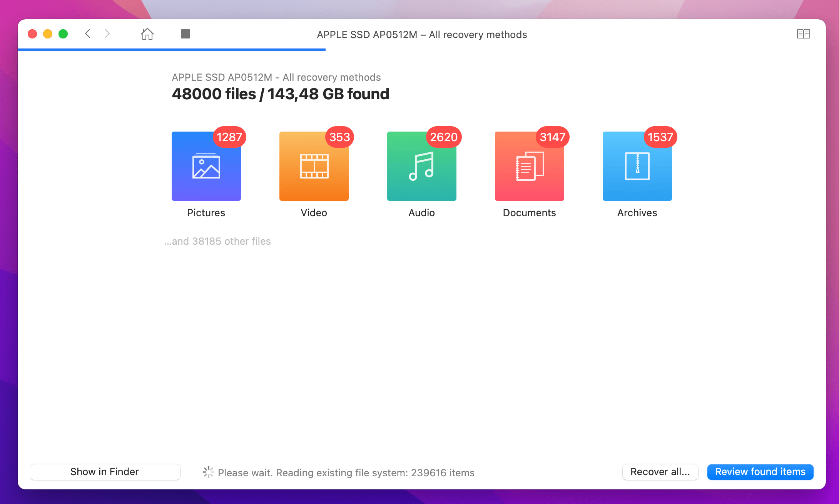Image resolution: width=839 pixels, height=504 pixels.
Task: Click Show in Finder button
Action: coord(105,472)
